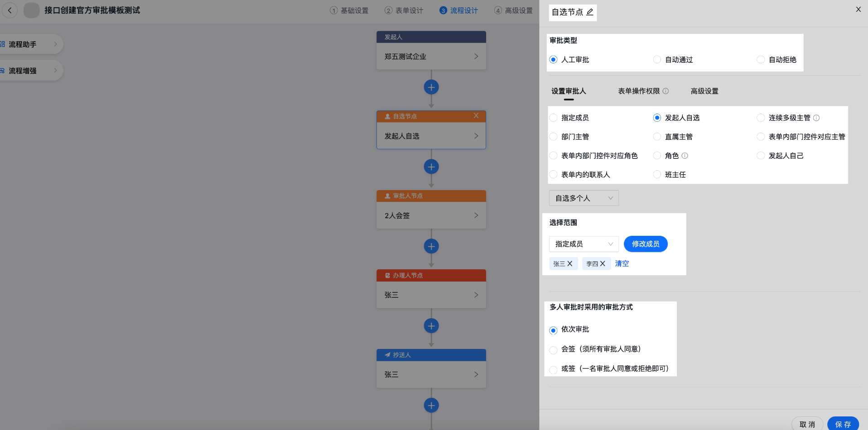Click the title 接口创建官方审批模板测试
868x430 pixels.
(92, 10)
